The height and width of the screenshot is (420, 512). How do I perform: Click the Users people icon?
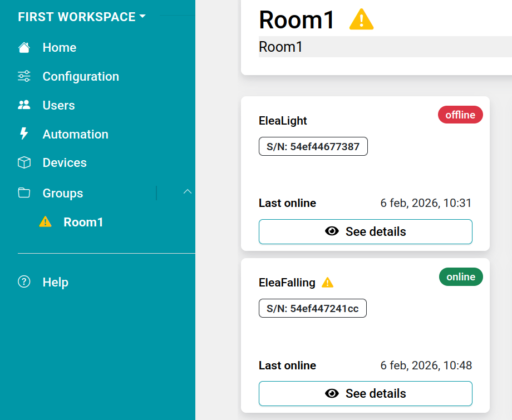pos(24,105)
